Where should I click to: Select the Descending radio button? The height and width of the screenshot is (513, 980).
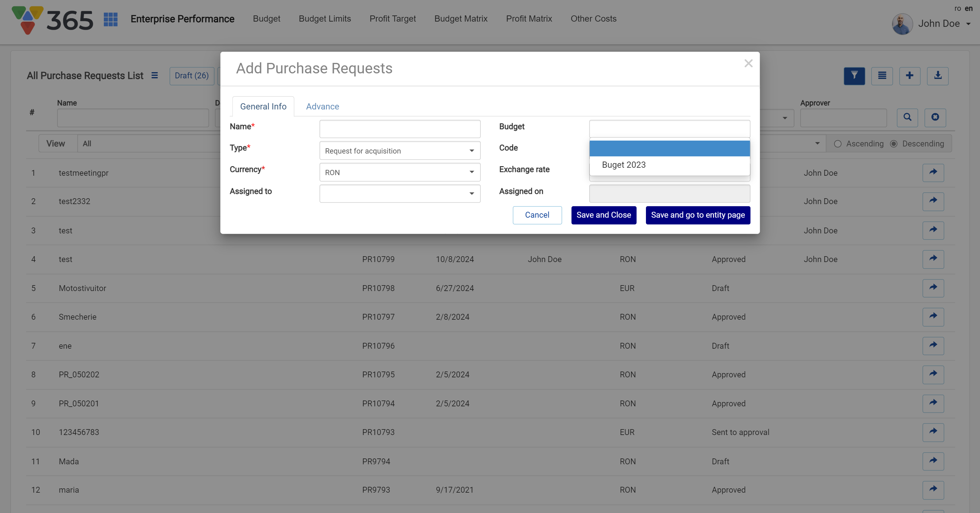pyautogui.click(x=894, y=144)
